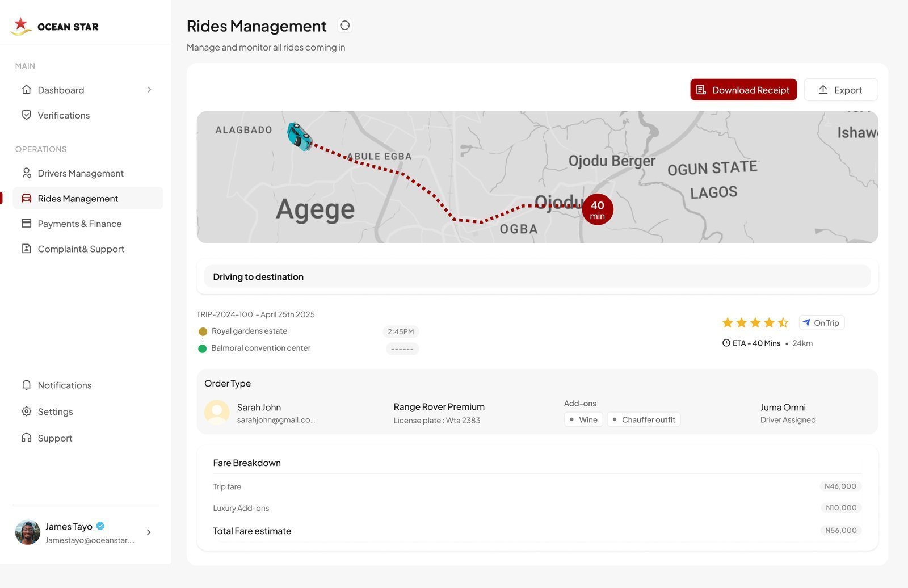The width and height of the screenshot is (908, 588).
Task: Click the verified badge next to James Tayo
Action: pos(100,526)
